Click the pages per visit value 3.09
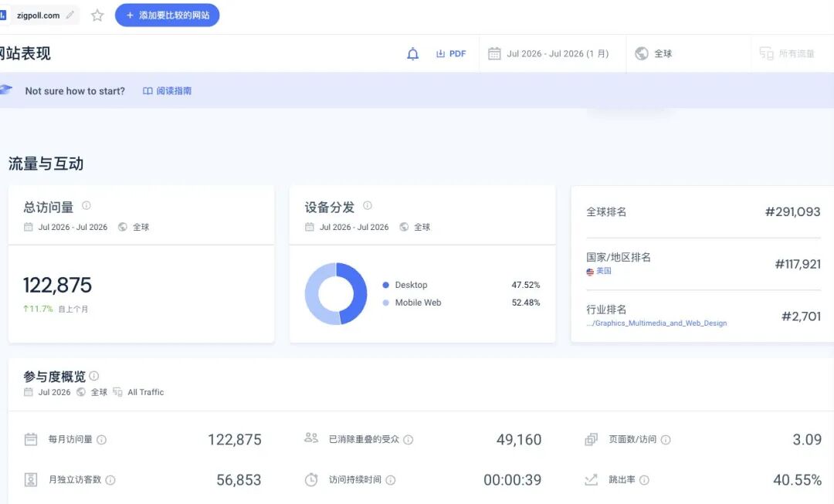The height and width of the screenshot is (504, 834). click(x=807, y=440)
